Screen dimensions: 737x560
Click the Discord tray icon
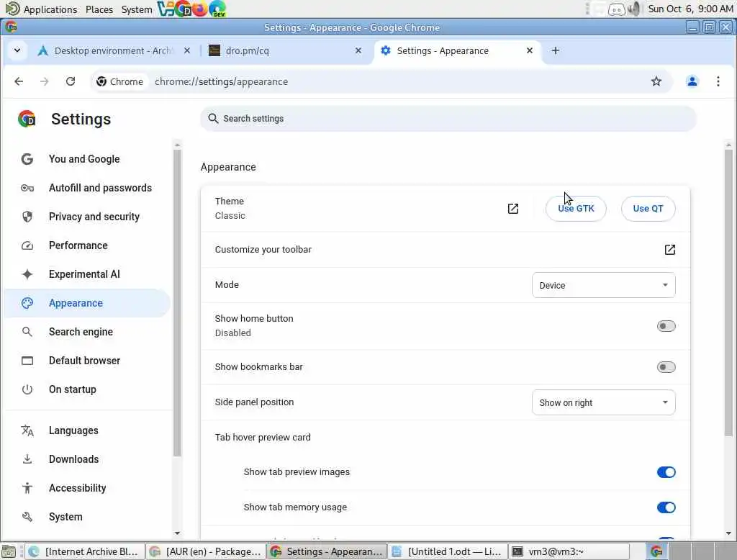click(616, 9)
